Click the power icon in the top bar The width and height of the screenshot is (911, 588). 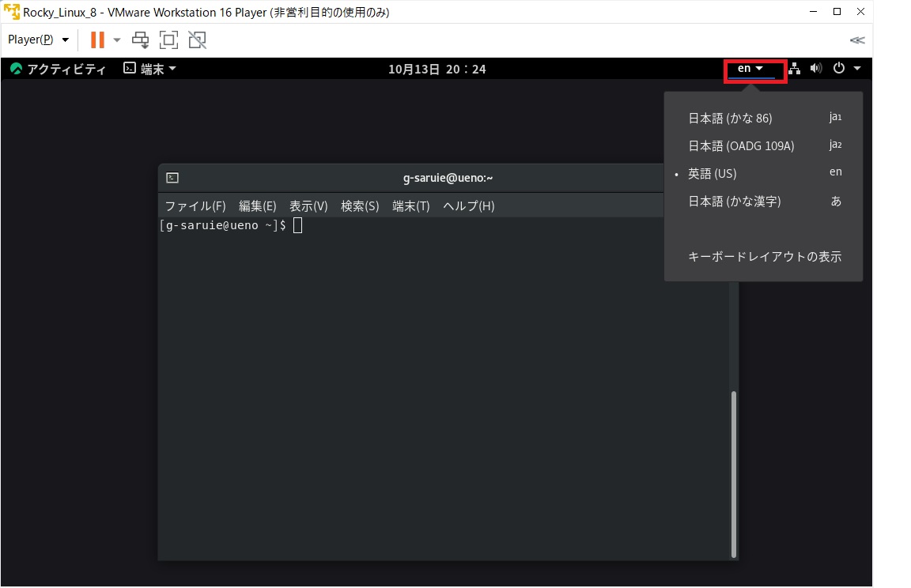click(x=838, y=69)
